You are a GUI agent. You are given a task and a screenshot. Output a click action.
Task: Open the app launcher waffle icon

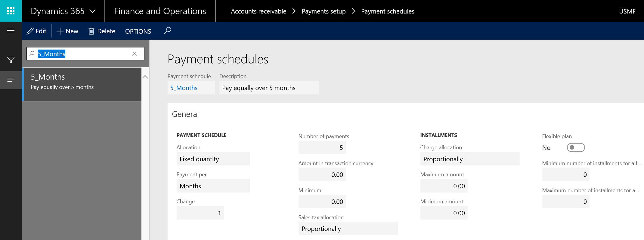[11, 11]
